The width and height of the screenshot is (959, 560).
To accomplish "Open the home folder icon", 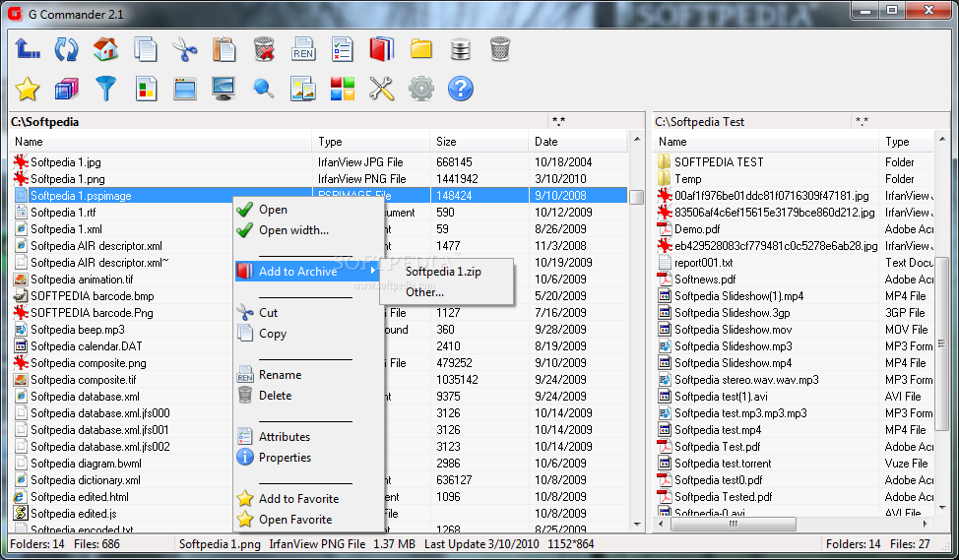I will coord(105,49).
